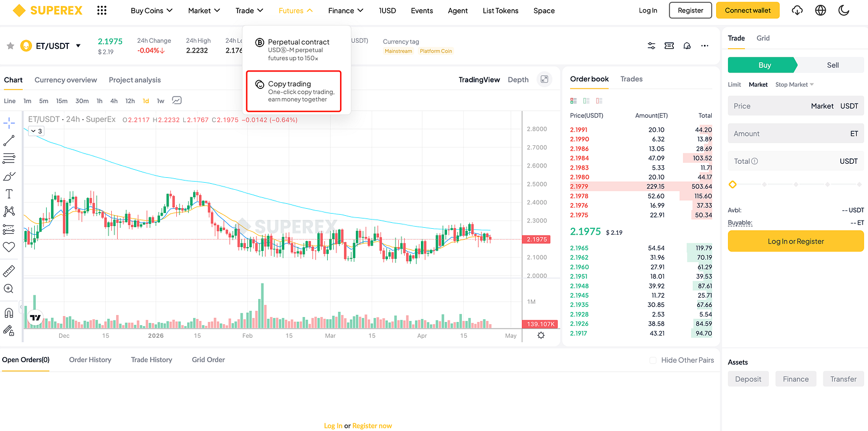The width and height of the screenshot is (868, 431).
Task: Open the Order History tab
Action: click(90, 359)
